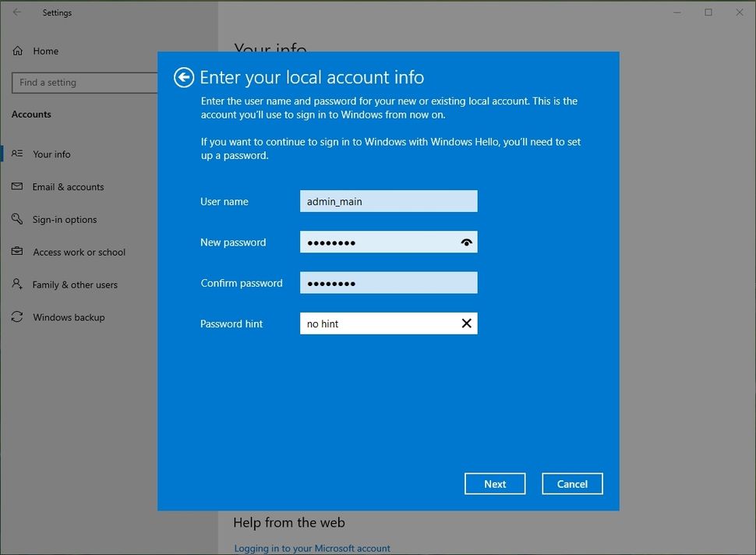Reveal the new password using the eye icon
Screen dimensions: 756x555
pos(466,242)
